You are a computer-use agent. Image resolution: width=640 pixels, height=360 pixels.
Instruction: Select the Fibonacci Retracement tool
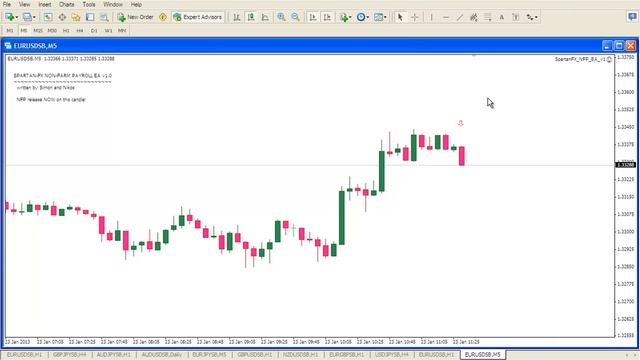pyautogui.click(x=488, y=17)
